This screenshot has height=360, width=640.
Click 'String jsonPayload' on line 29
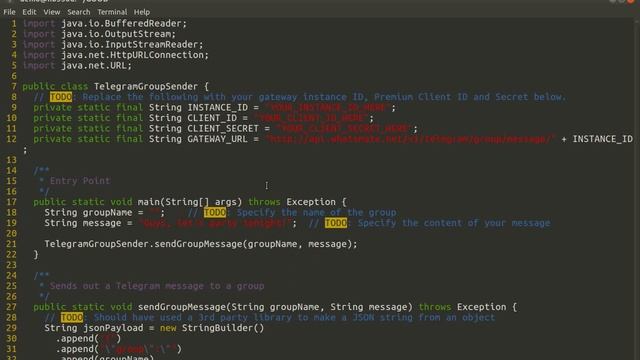point(94,328)
